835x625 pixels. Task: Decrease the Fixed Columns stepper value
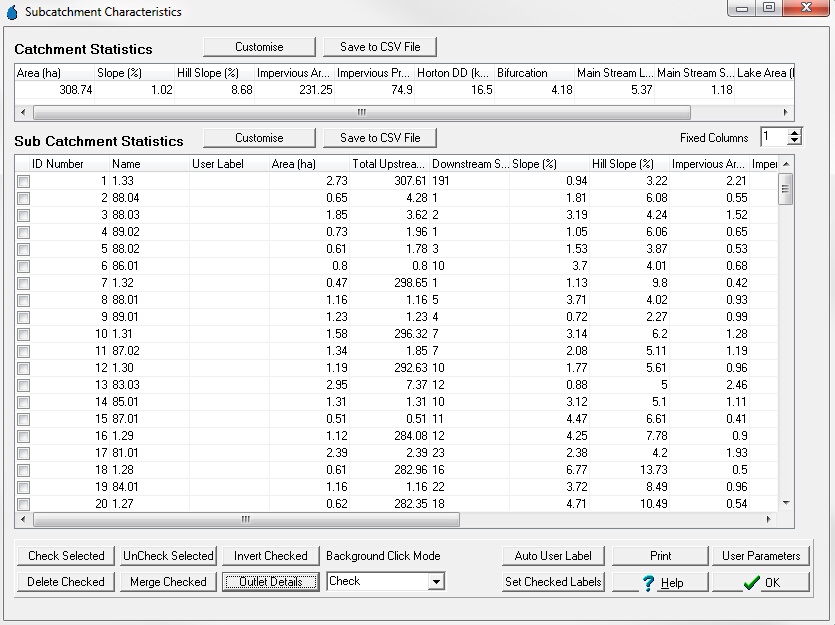tap(794, 141)
